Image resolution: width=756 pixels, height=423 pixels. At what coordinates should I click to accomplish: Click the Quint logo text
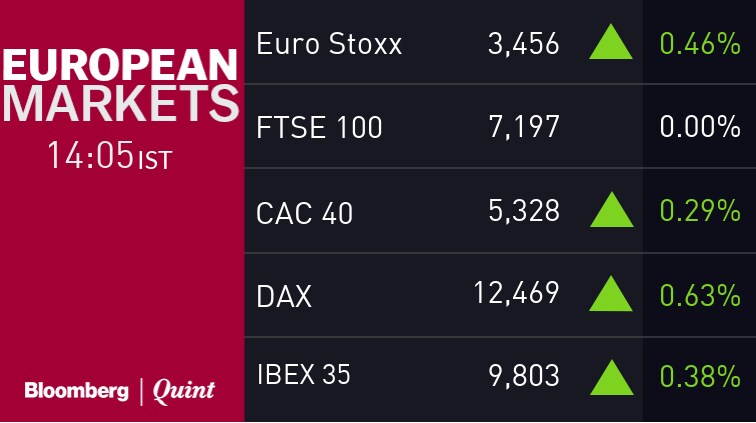click(x=183, y=391)
